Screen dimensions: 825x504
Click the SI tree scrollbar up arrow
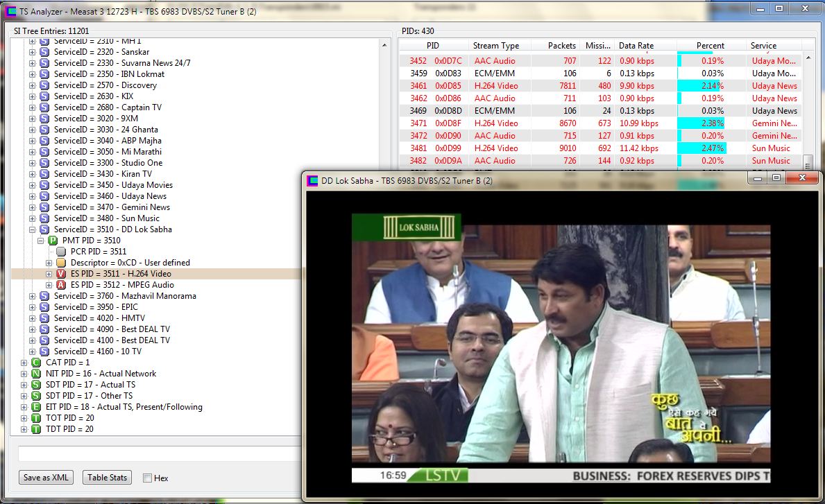tap(384, 45)
